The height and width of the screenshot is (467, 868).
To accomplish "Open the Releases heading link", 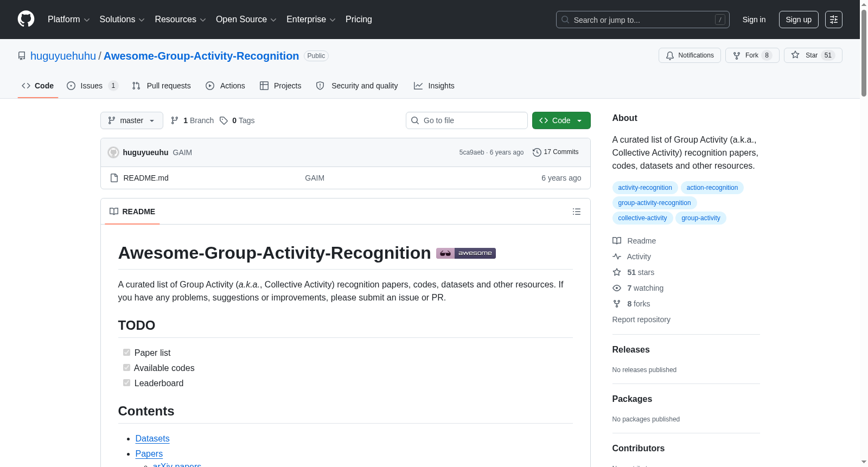I will coord(631,350).
